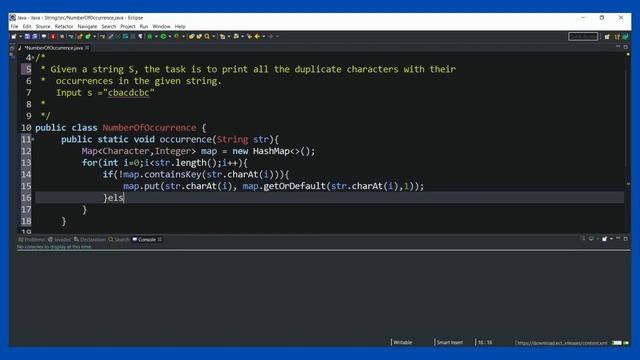The width and height of the screenshot is (640, 360).
Task: Open the Window menu
Action: coord(161,27)
